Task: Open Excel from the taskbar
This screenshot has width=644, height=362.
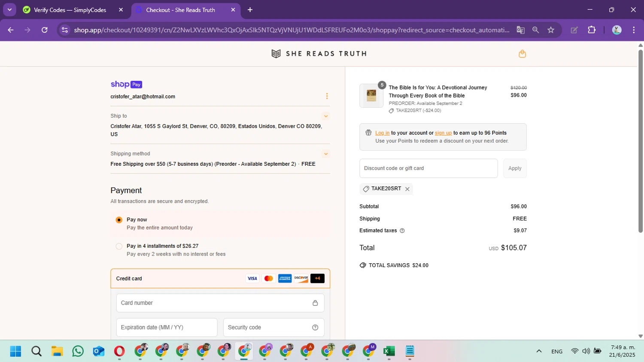Action: click(x=389, y=351)
